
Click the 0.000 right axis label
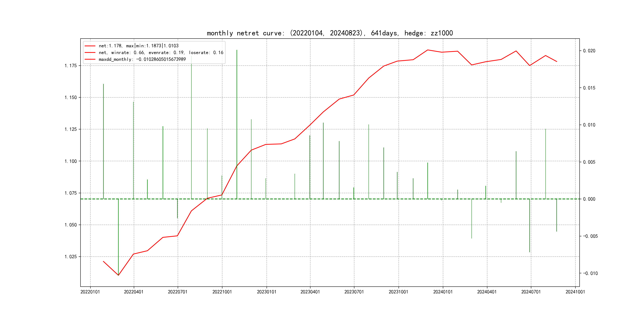[589, 199]
